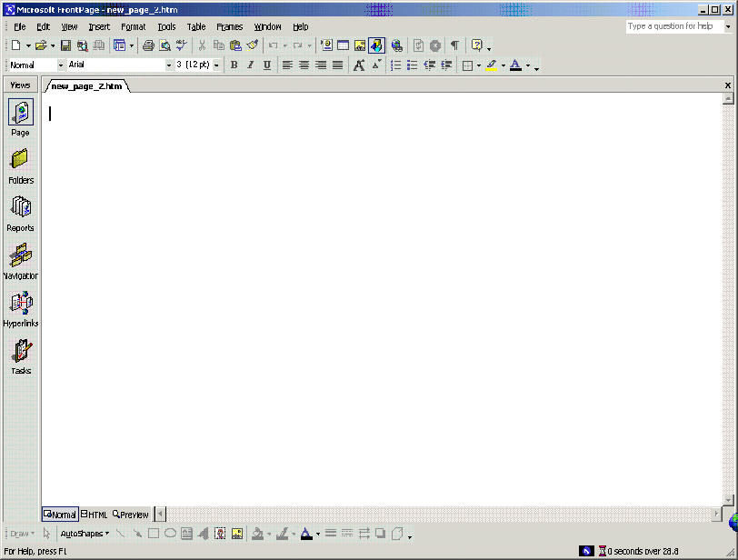The width and height of the screenshot is (738, 560).
Task: Open the AutoShapes dropdown
Action: [85, 534]
